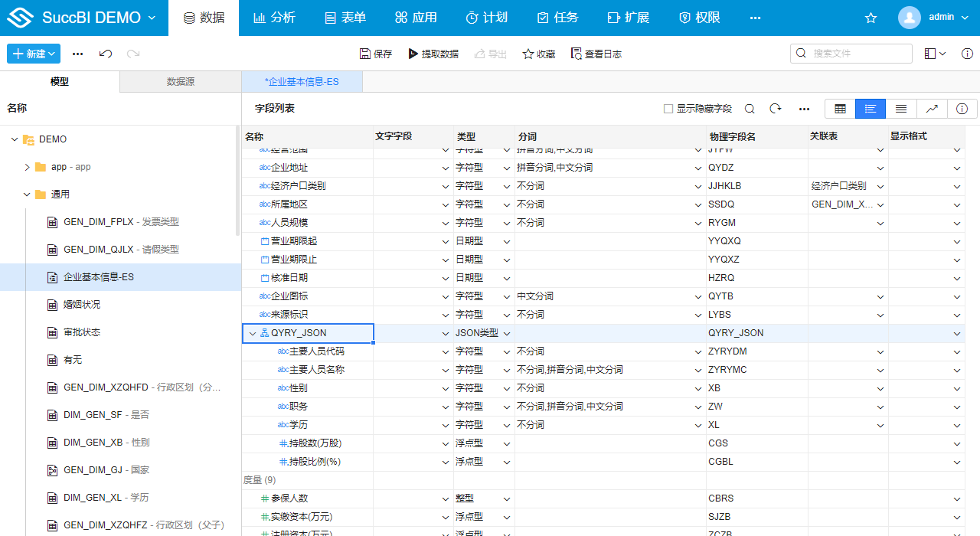
Task: Switch to the 数据源 tab
Action: click(181, 80)
